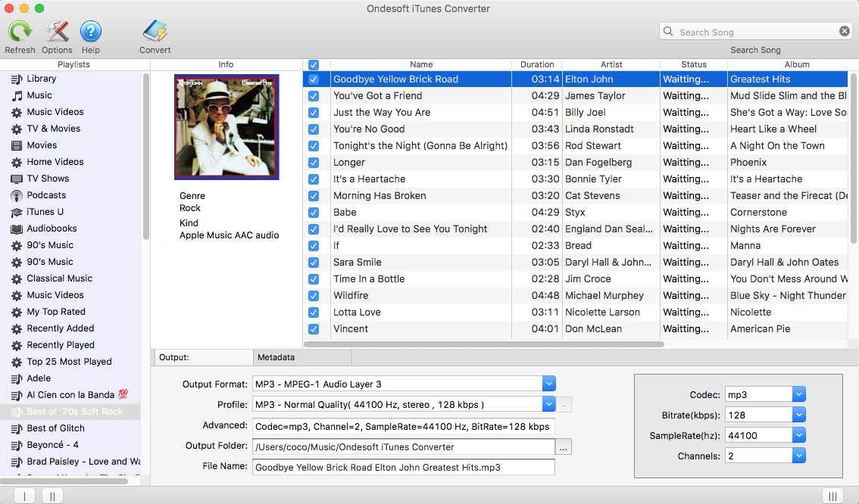Click the horizontal scrollbar under the song table
Screen dimensions: 859x504
pos(484,345)
